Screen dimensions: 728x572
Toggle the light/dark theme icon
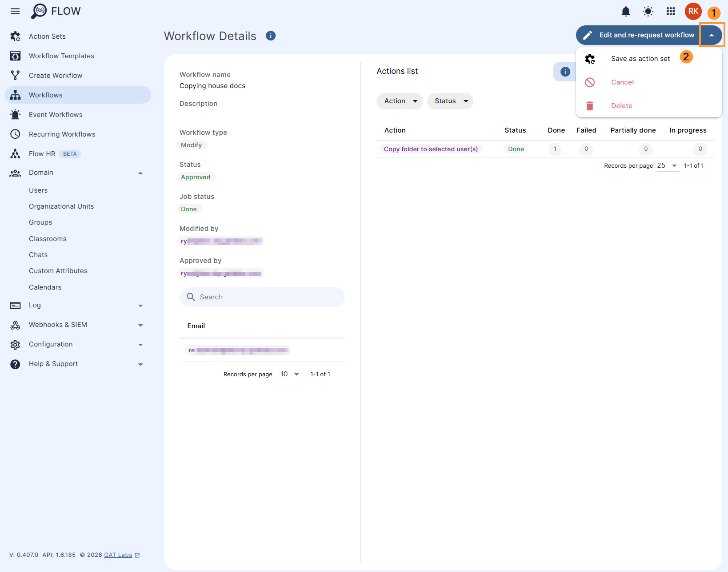click(648, 12)
